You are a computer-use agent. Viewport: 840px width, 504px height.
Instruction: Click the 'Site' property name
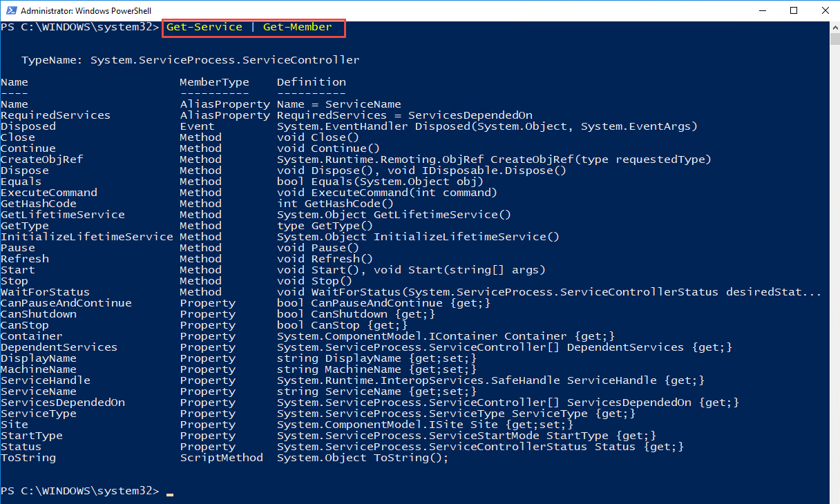pos(15,425)
